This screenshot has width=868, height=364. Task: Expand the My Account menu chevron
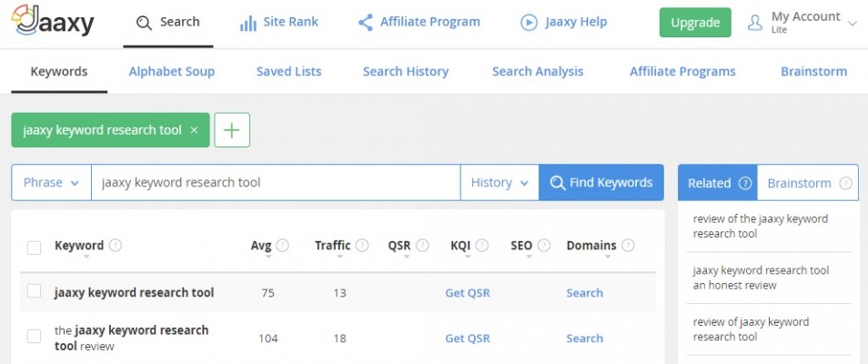pos(852,24)
